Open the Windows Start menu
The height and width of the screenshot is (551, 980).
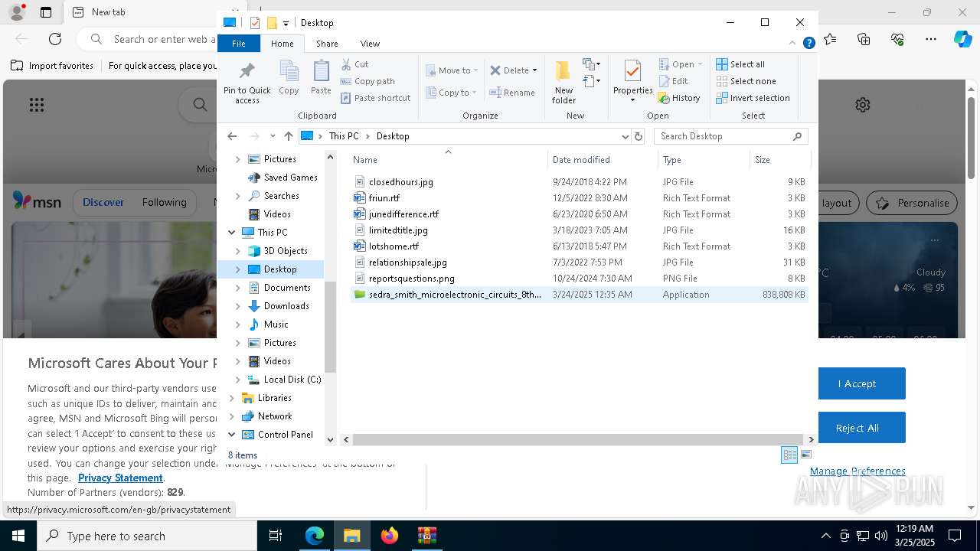click(18, 536)
